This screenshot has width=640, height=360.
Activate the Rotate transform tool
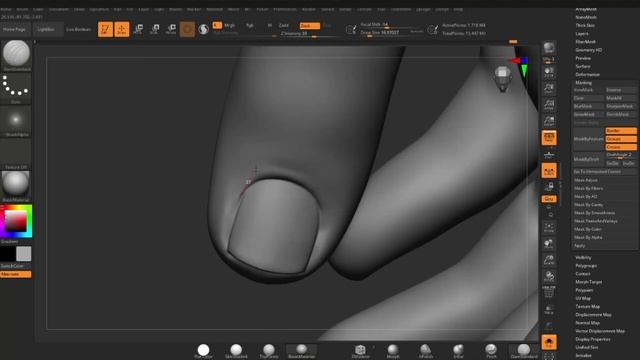(171, 29)
